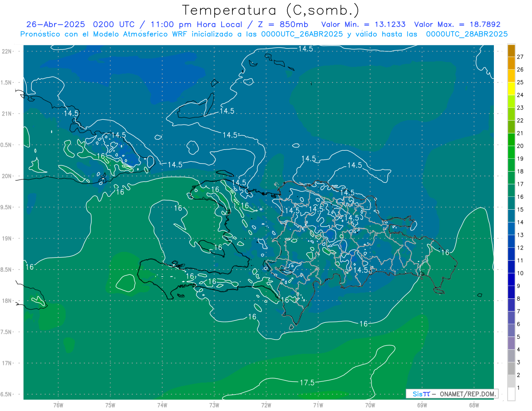The width and height of the screenshot is (532, 411).
Task: Select the orange swatch between 26 and 27
Action: click(511, 63)
